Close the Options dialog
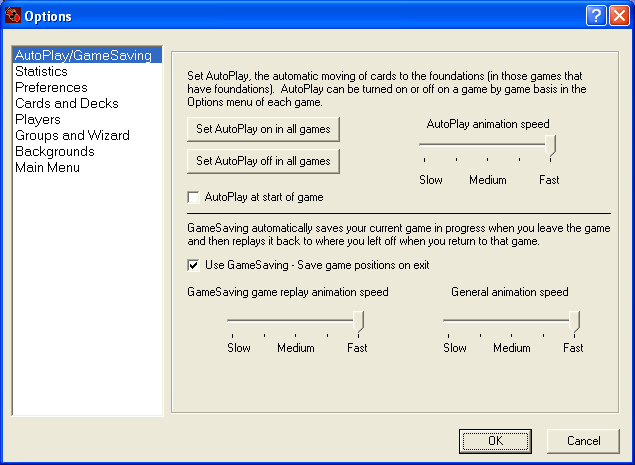 coord(620,16)
